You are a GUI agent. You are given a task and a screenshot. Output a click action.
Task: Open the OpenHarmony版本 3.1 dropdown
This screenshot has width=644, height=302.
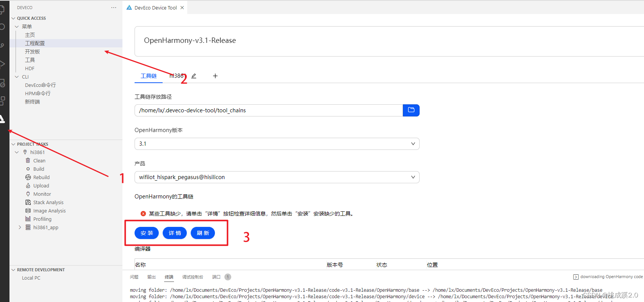(x=277, y=144)
